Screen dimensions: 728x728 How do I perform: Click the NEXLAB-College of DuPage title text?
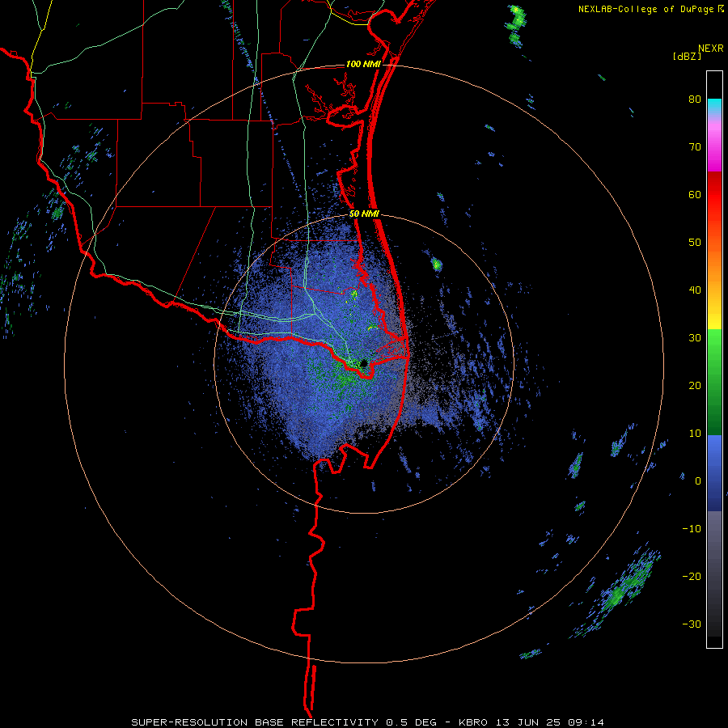645,9
